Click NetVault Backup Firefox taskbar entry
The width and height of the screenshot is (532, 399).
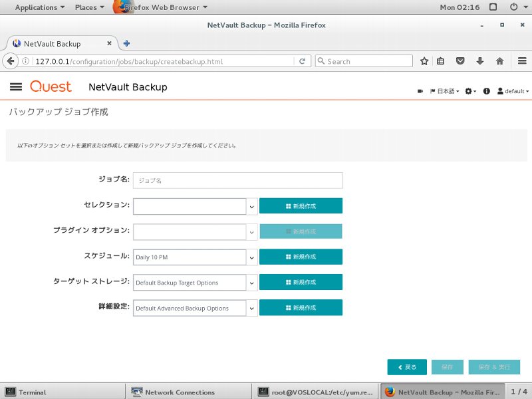442,392
